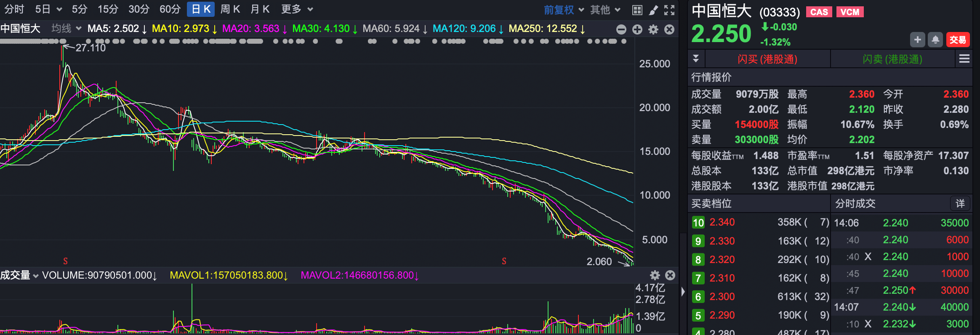Image resolution: width=980 pixels, height=335 pixels.
Task: Select ask level 9 at 2.330
Action: pos(760,241)
